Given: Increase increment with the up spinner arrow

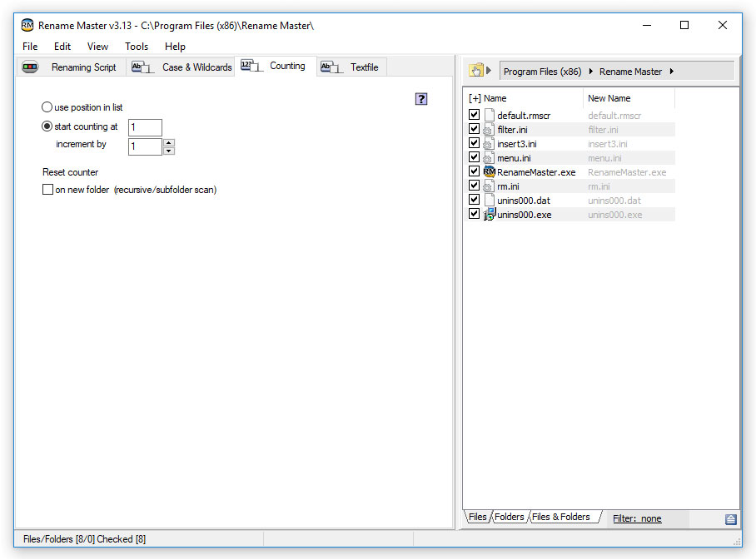Looking at the screenshot, I should [x=169, y=142].
